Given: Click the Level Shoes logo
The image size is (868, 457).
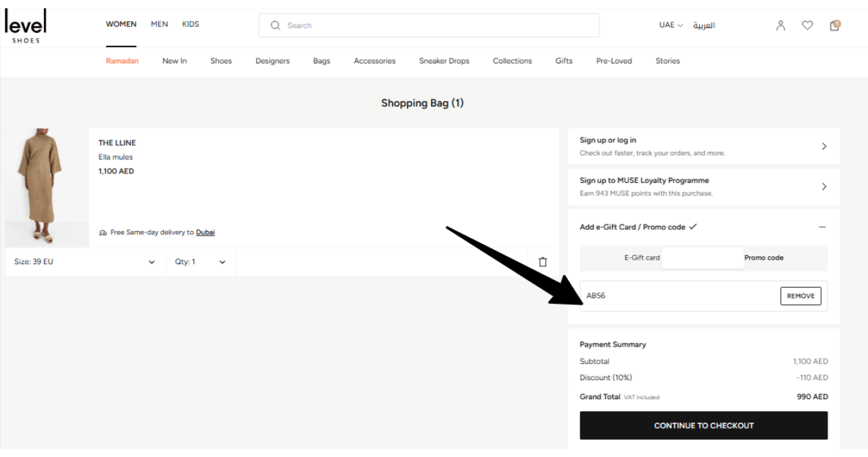Looking at the screenshot, I should [25, 26].
